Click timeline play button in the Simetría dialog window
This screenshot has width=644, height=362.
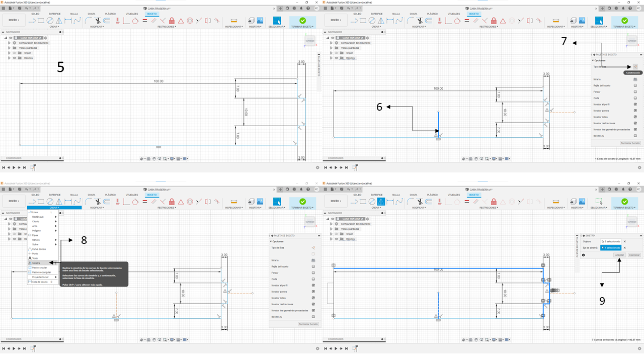[x=335, y=348]
